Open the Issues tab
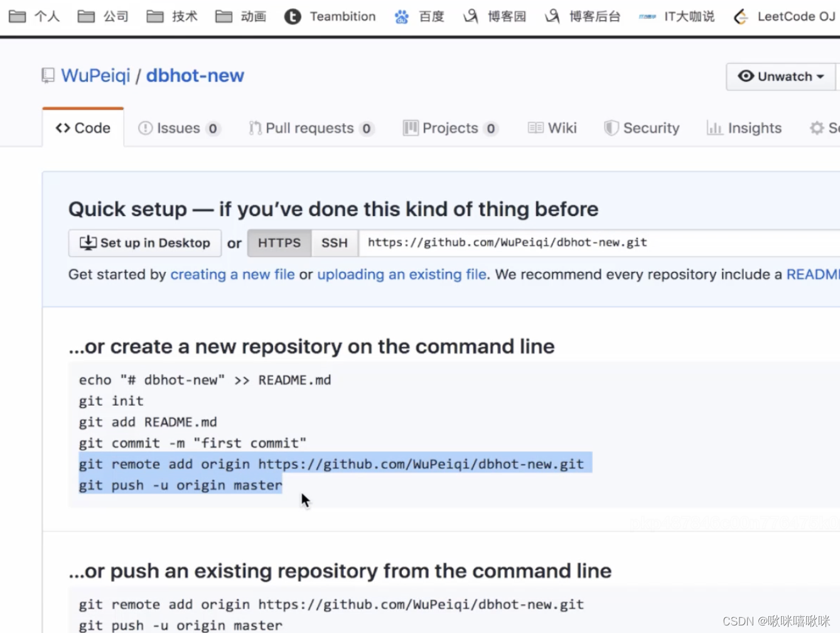This screenshot has width=840, height=633. (x=179, y=128)
